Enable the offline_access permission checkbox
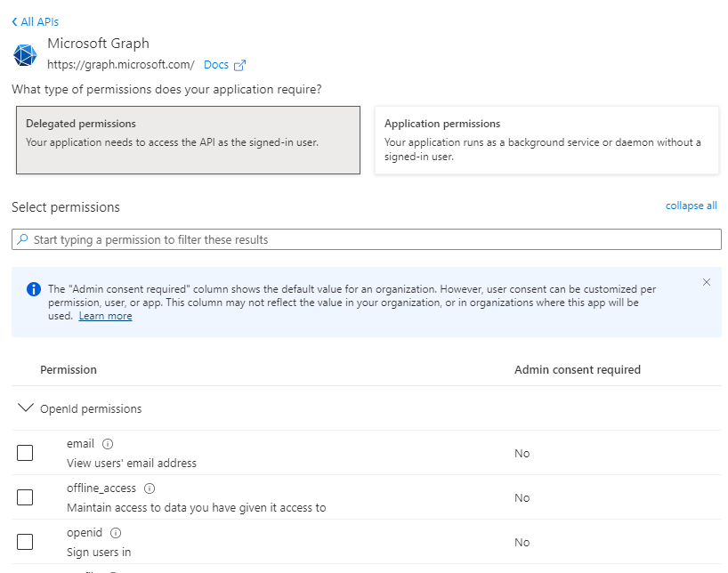The height and width of the screenshot is (573, 728). pos(25,497)
